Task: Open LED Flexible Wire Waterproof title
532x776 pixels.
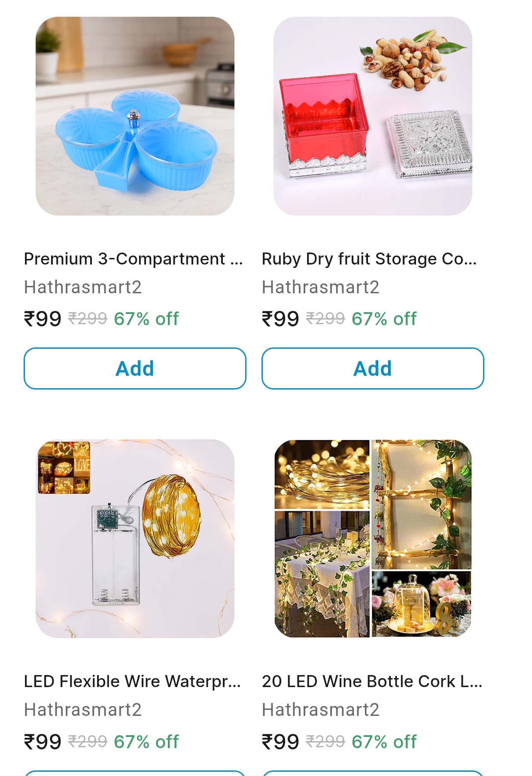Action: tap(132, 682)
